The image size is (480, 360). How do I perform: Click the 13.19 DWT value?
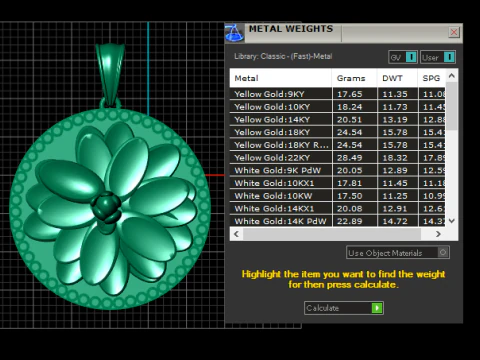pyautogui.click(x=395, y=119)
